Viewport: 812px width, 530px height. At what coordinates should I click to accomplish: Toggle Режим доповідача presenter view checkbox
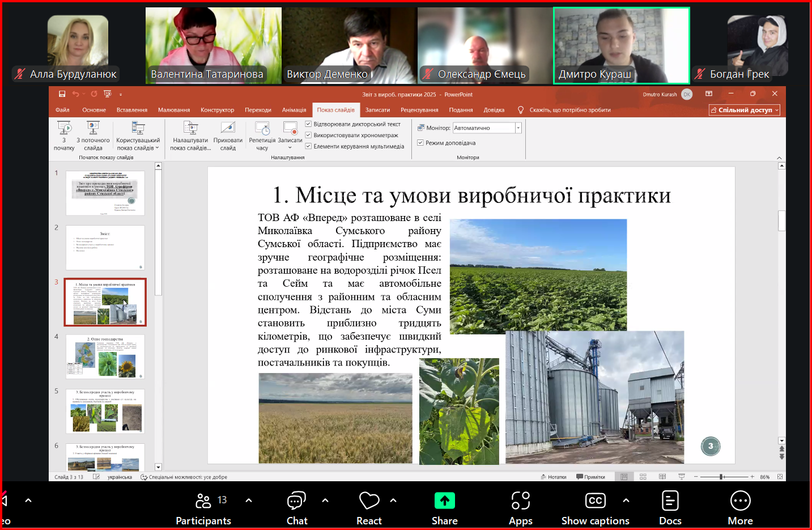(420, 143)
